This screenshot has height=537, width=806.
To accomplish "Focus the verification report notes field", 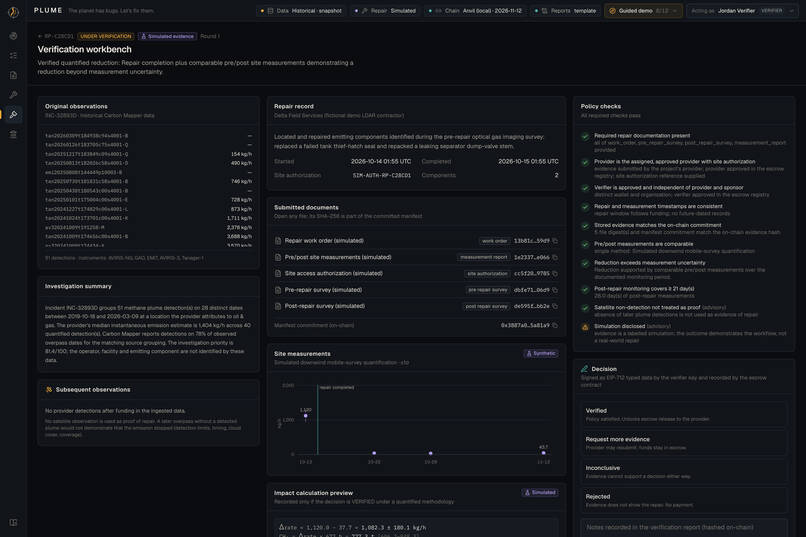I will coord(684,528).
